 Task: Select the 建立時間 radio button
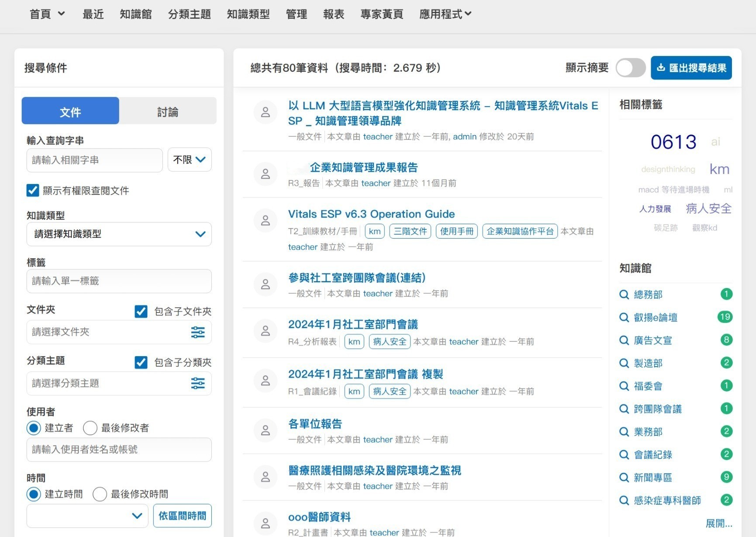click(x=34, y=494)
